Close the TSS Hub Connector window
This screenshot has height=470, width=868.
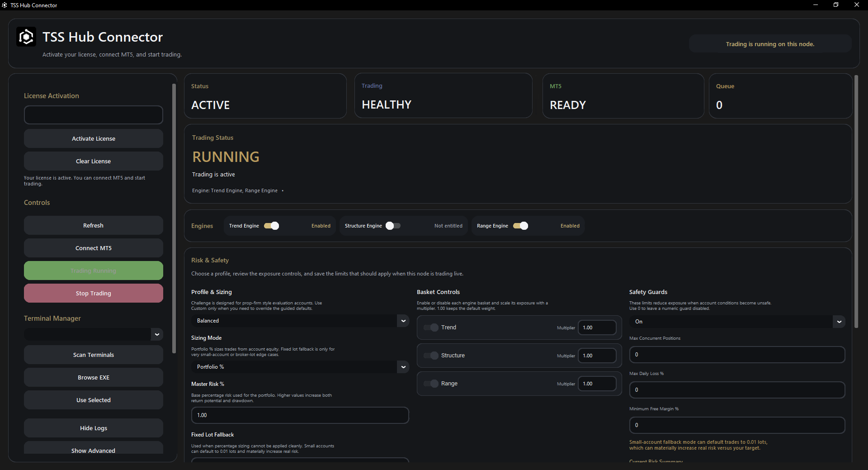857,5
